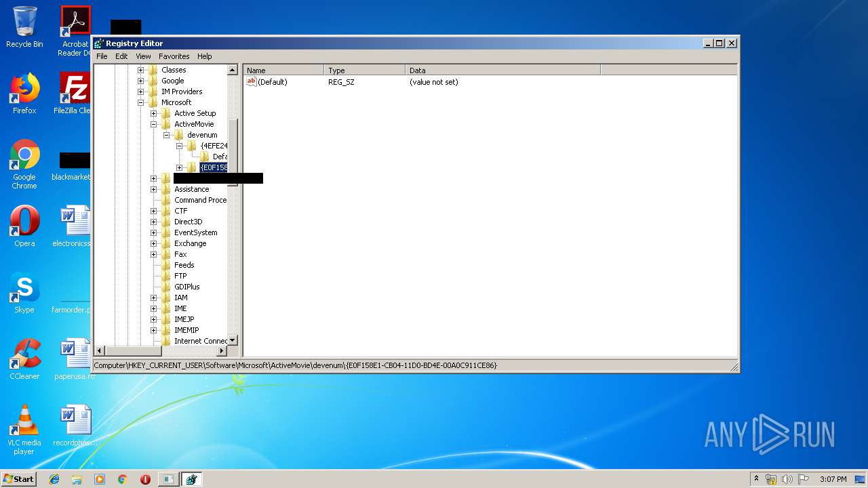Collapse the Microsoft key
This screenshot has height=488, width=868.
point(140,102)
